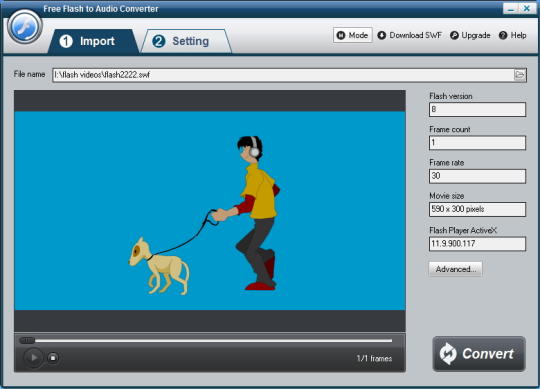Open the Help menu

coord(513,35)
